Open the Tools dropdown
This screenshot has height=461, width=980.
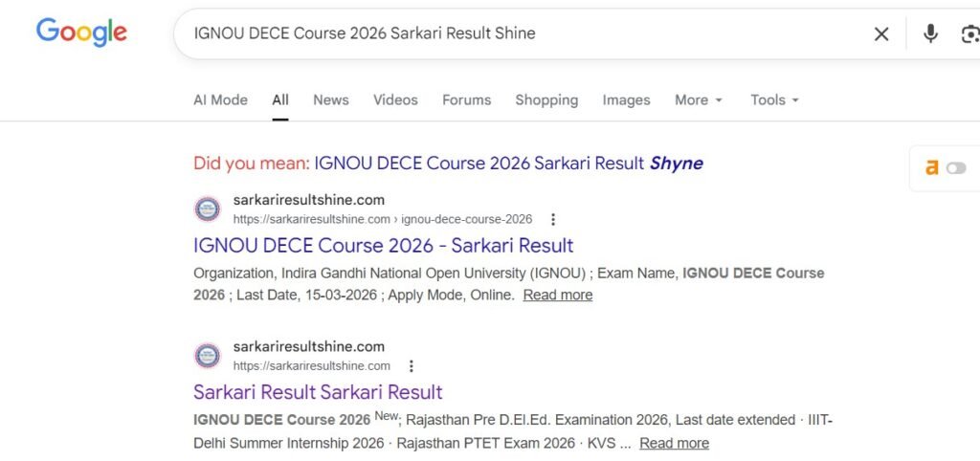[774, 99]
